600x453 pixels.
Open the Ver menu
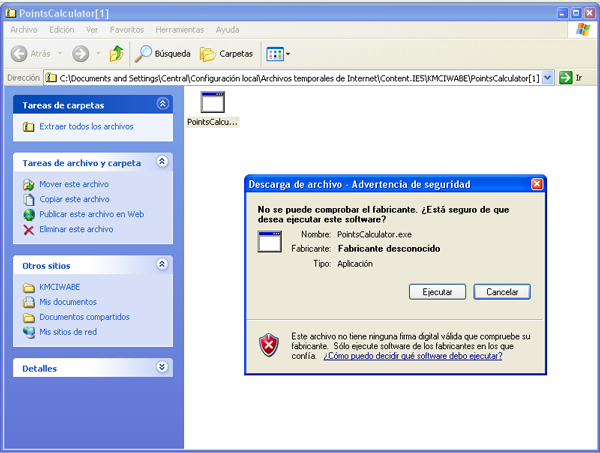[x=92, y=30]
